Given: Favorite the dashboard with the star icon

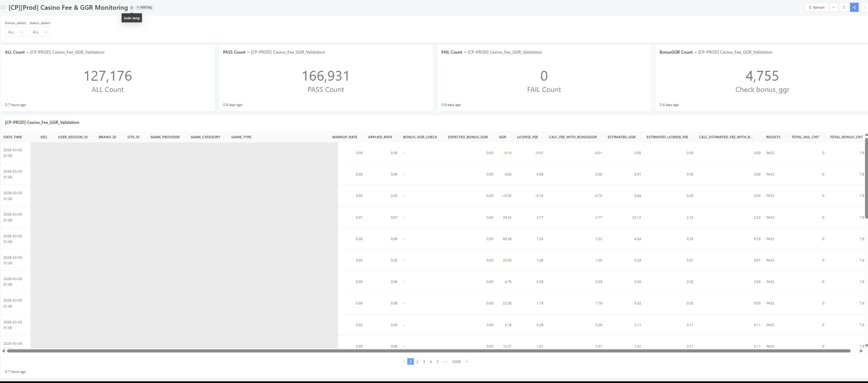Looking at the screenshot, I should coord(3,7).
